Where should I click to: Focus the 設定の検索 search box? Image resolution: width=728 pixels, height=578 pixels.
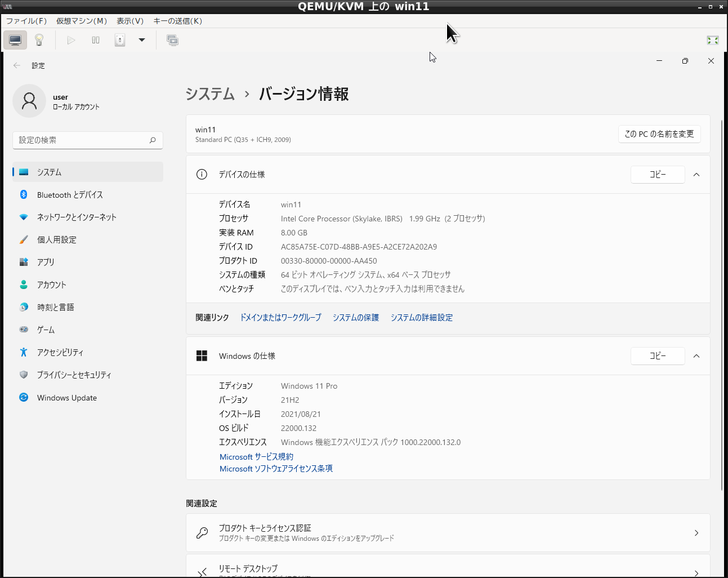(88, 140)
